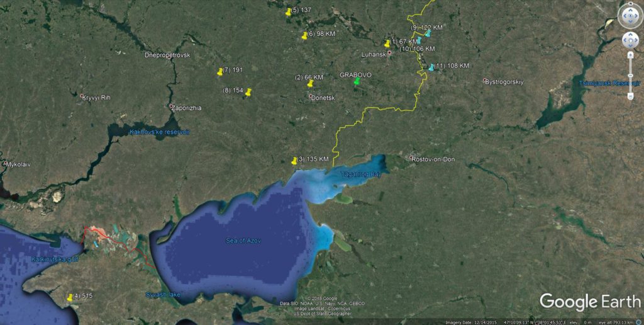The height and width of the screenshot is (325, 644).
Task: Click the Donetsk city marker
Action: [311, 96]
